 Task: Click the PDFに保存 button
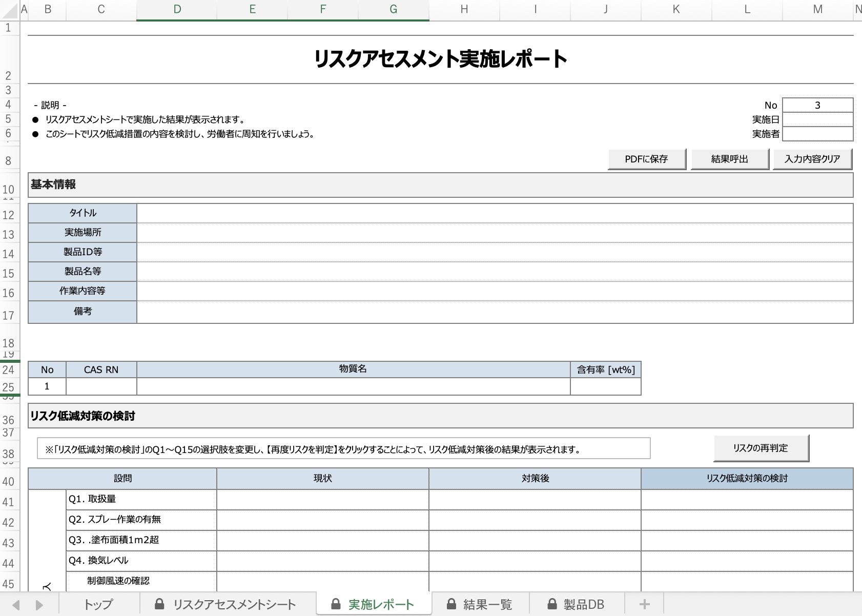coord(647,159)
